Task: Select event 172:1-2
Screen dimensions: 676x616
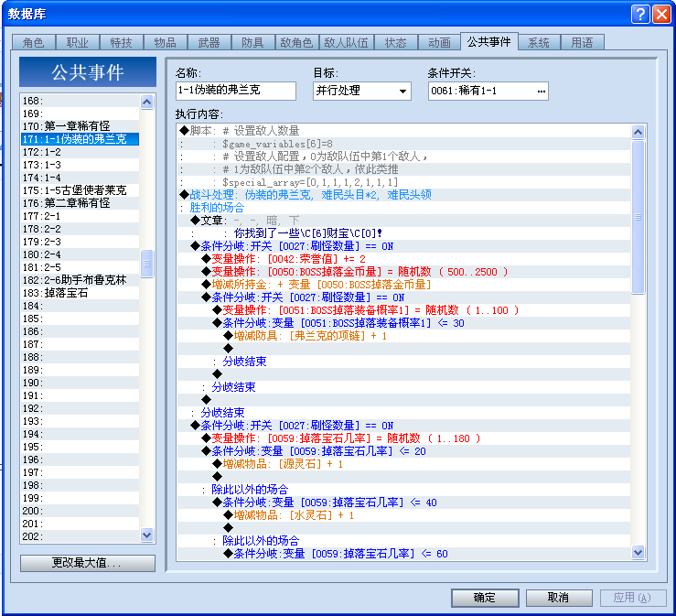Action: (x=80, y=152)
